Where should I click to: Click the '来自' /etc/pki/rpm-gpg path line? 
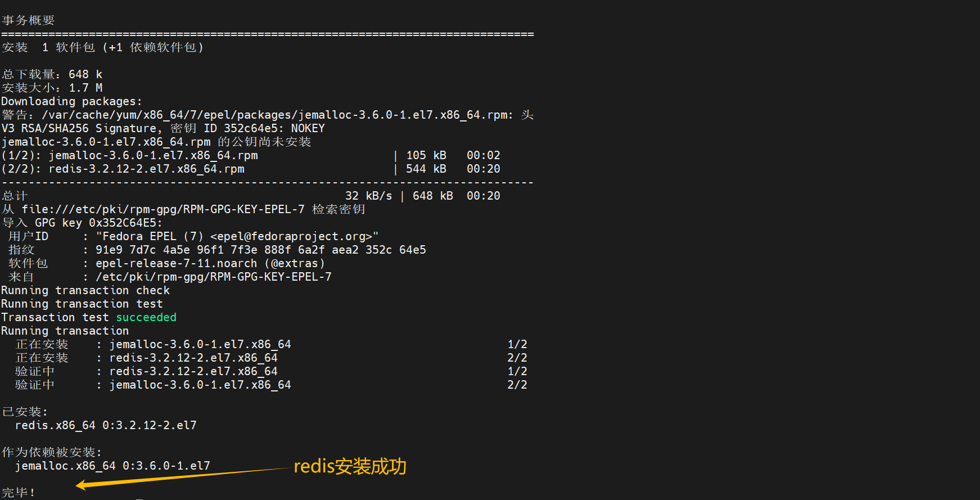(170, 277)
